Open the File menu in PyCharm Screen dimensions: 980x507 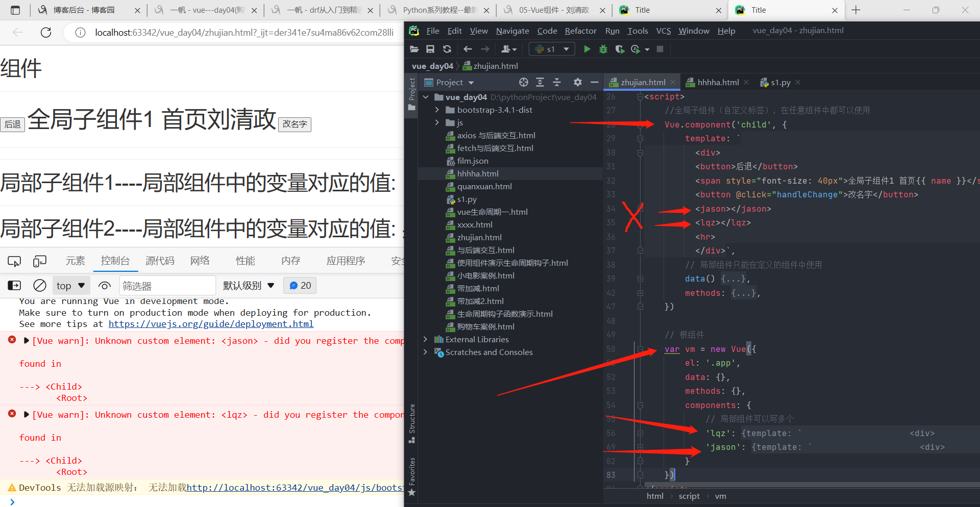pyautogui.click(x=433, y=31)
